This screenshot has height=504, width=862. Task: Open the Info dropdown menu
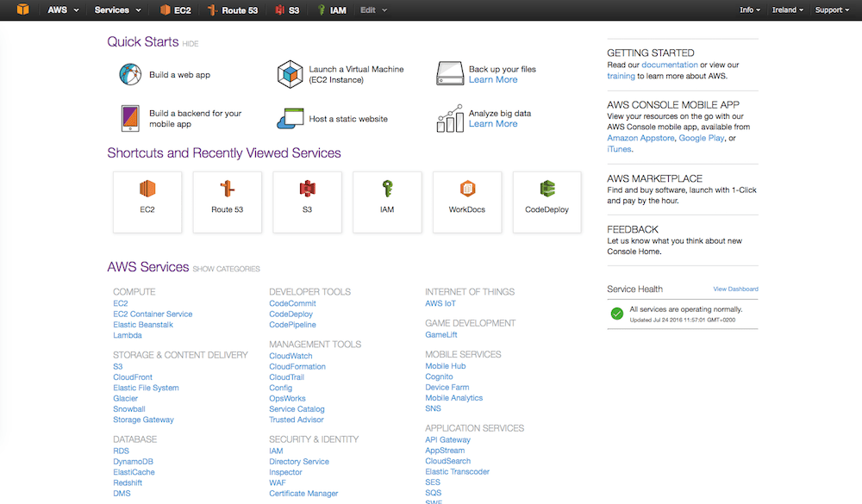pyautogui.click(x=750, y=9)
